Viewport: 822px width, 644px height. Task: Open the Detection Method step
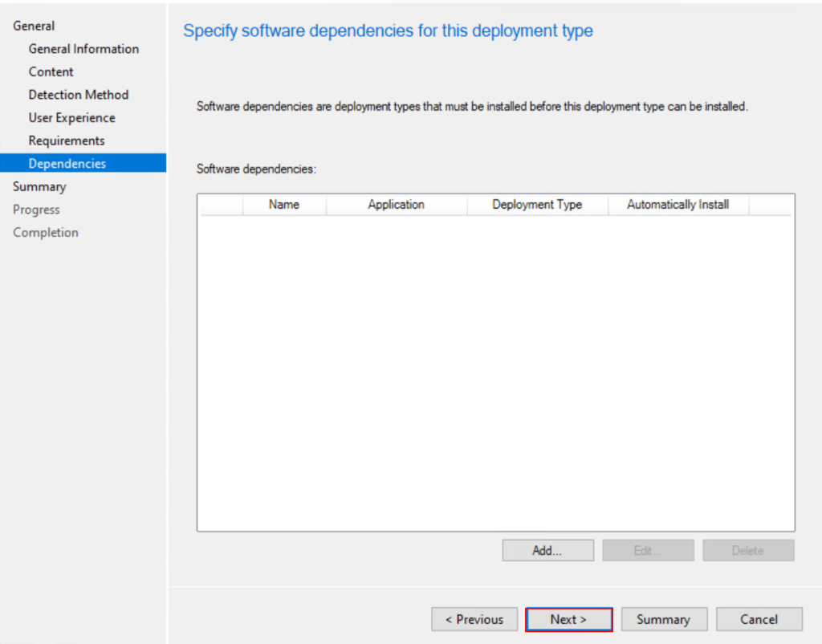(78, 95)
